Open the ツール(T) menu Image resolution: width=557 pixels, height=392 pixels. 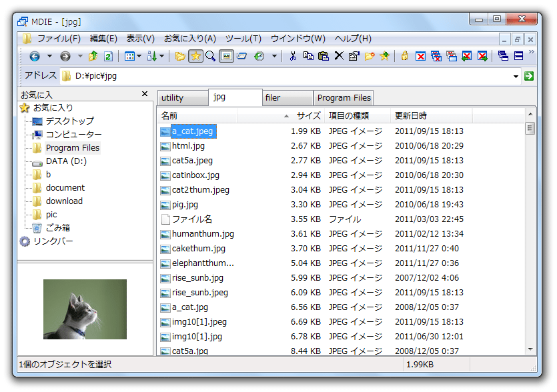click(x=243, y=39)
